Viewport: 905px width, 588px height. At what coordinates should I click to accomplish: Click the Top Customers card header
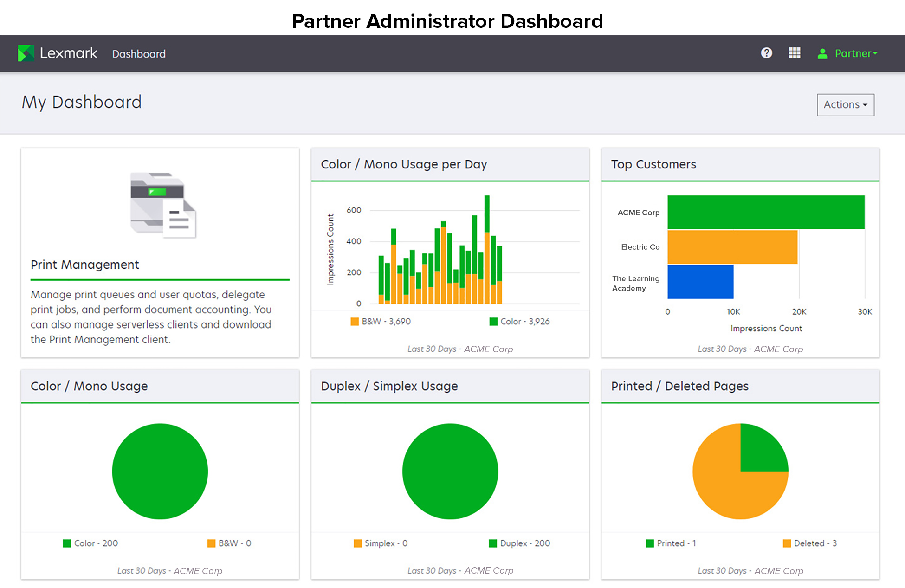653,164
